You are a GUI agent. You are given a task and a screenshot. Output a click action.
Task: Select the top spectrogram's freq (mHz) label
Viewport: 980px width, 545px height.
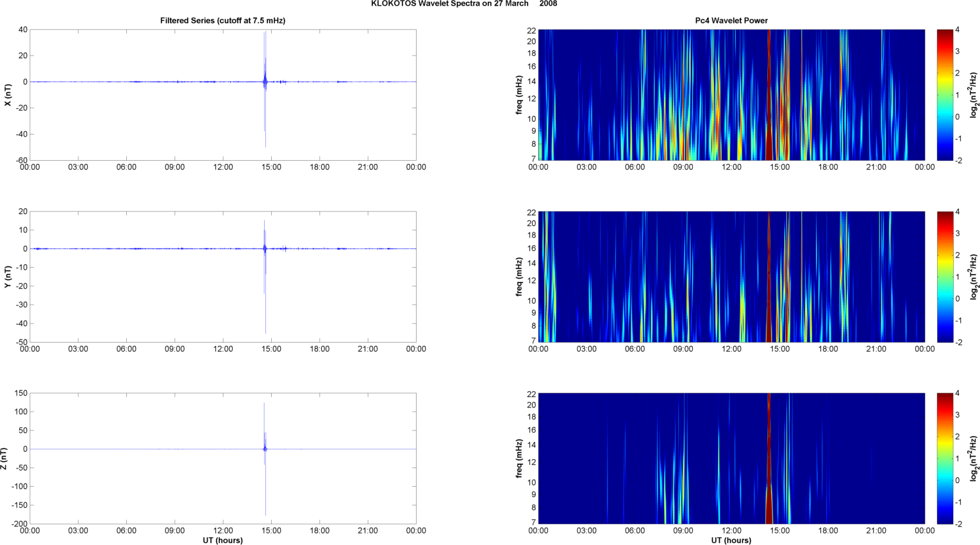coord(519,95)
